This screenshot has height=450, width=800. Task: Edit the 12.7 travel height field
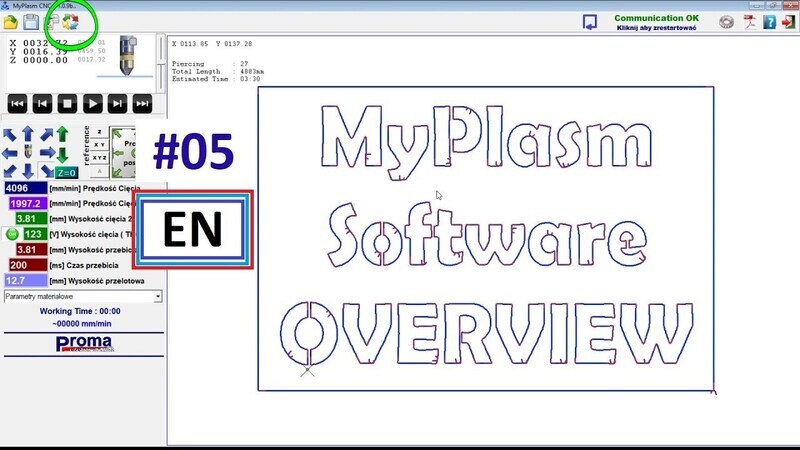click(26, 281)
